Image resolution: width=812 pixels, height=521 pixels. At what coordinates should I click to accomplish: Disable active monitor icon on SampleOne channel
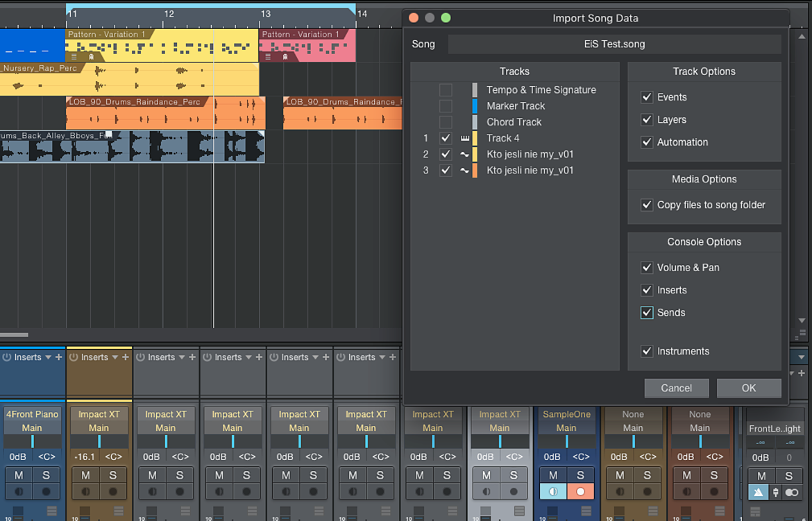coord(553,491)
